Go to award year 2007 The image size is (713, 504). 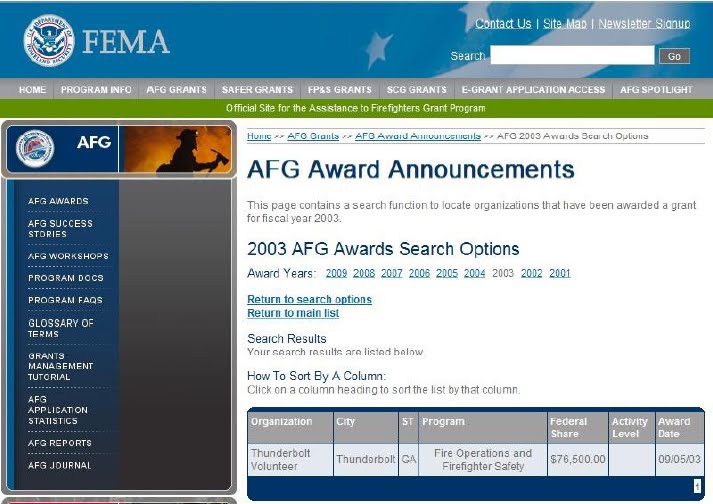coord(392,273)
